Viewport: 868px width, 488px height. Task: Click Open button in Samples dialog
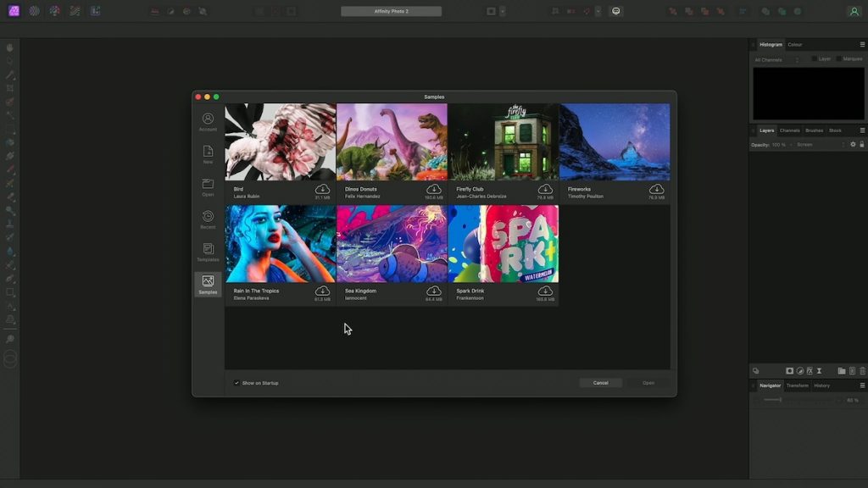pyautogui.click(x=648, y=383)
